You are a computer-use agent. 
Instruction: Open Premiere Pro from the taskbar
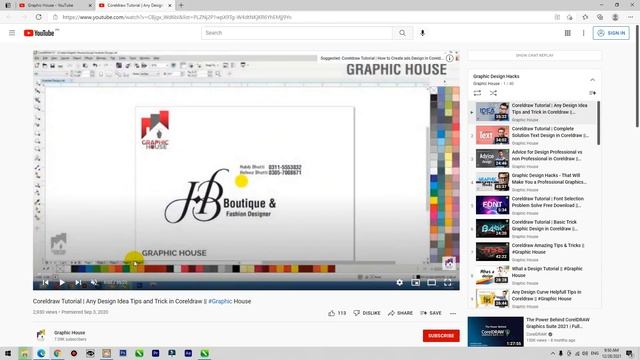click(155, 353)
